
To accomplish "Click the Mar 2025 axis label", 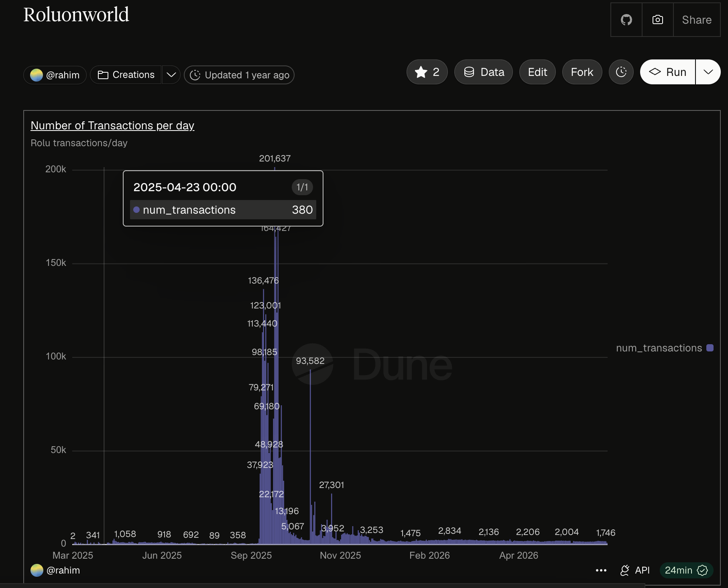I will [73, 555].
